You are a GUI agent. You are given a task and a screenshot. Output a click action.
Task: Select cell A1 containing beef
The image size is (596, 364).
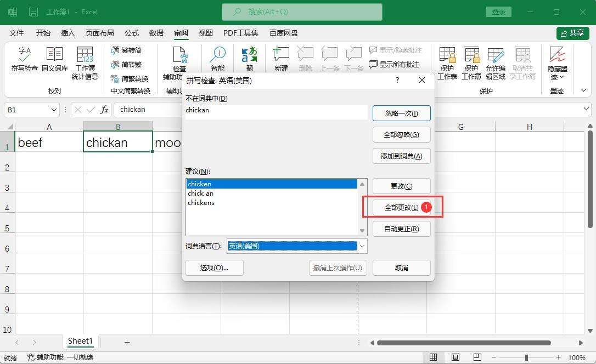pos(49,141)
